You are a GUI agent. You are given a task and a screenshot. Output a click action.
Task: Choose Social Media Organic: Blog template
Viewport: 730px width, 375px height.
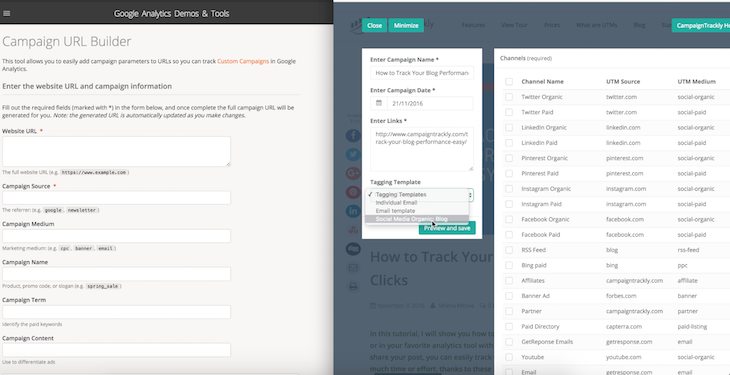pyautogui.click(x=416, y=219)
